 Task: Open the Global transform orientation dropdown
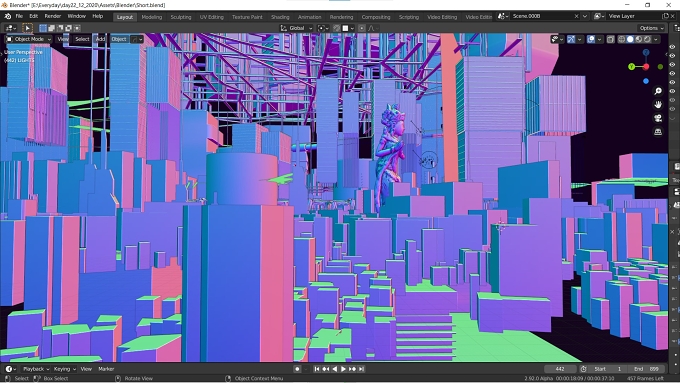(297, 28)
